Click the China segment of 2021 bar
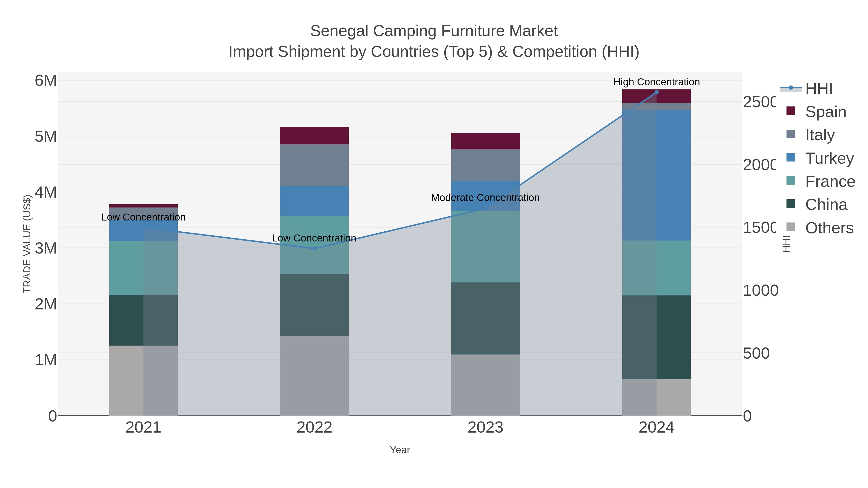Screen dimensions: 868x488 143,320
